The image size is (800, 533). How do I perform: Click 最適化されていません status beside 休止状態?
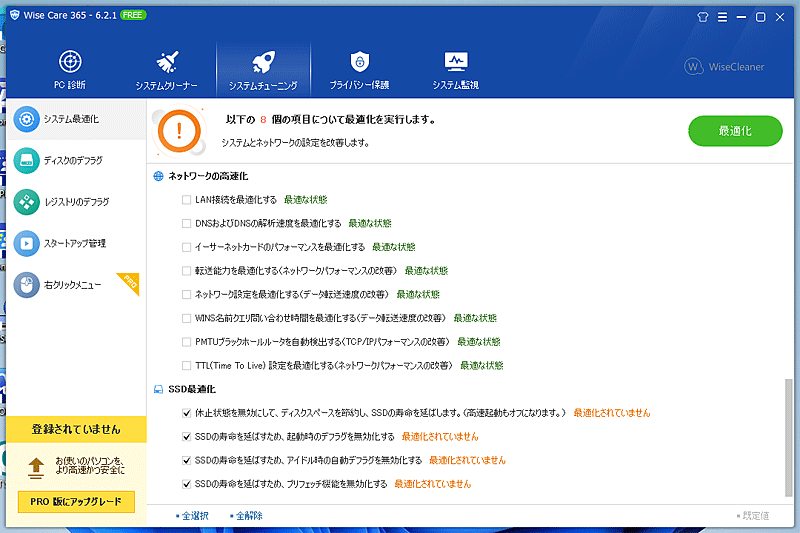pos(612,413)
